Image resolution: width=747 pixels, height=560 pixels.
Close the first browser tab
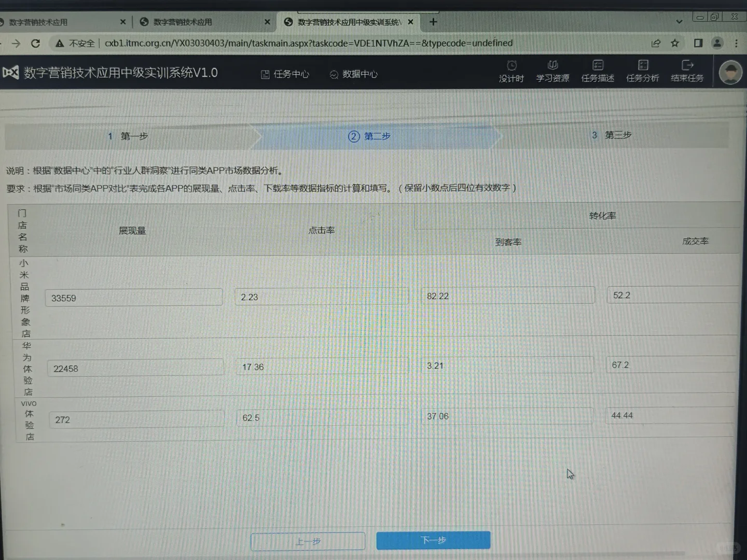pos(123,22)
